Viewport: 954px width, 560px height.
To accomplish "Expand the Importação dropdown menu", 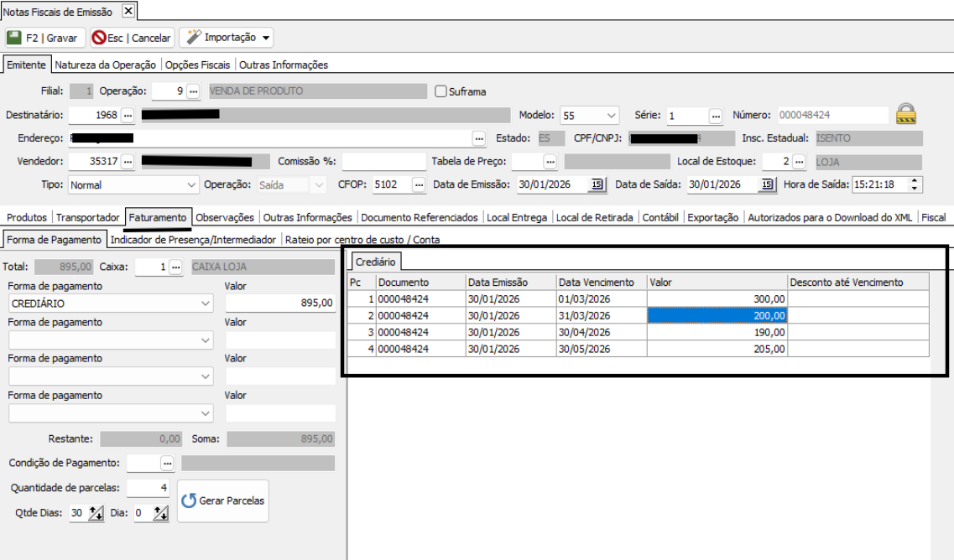I will click(x=266, y=38).
